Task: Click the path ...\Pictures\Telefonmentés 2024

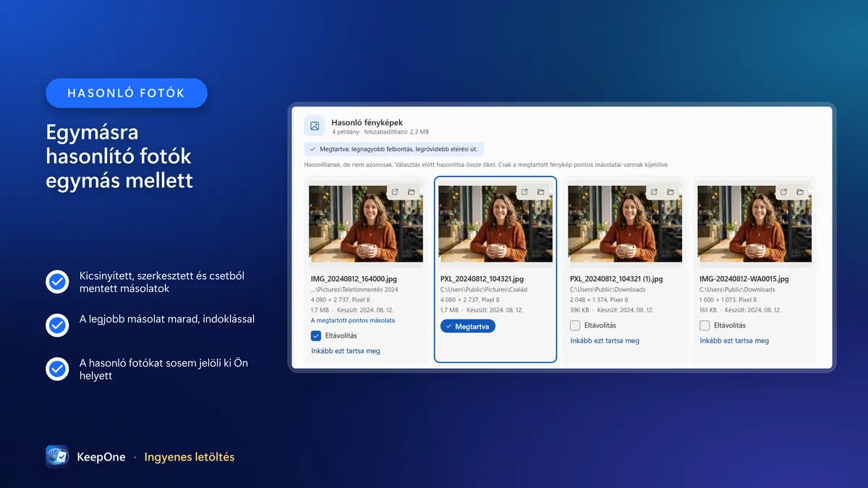Action: [x=354, y=289]
